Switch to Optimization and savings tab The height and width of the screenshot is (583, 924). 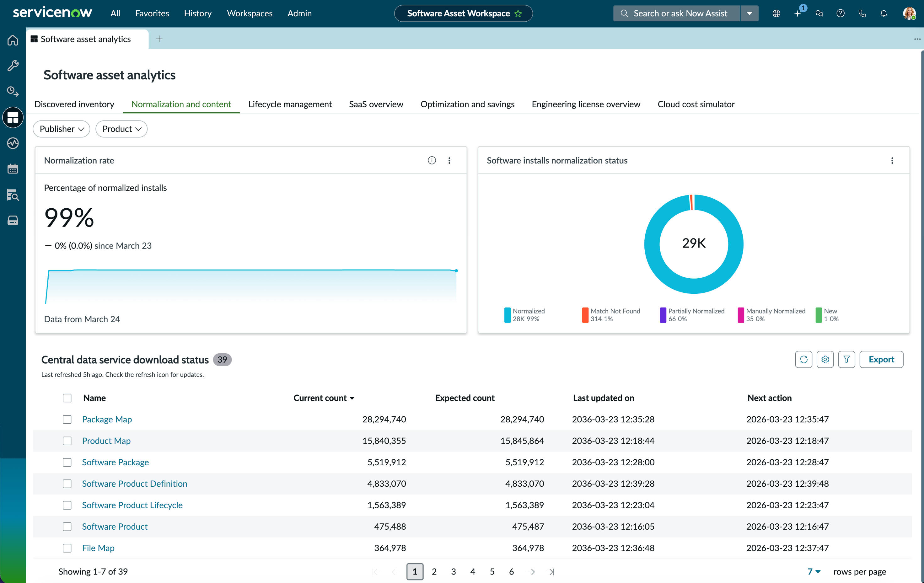[x=467, y=104]
